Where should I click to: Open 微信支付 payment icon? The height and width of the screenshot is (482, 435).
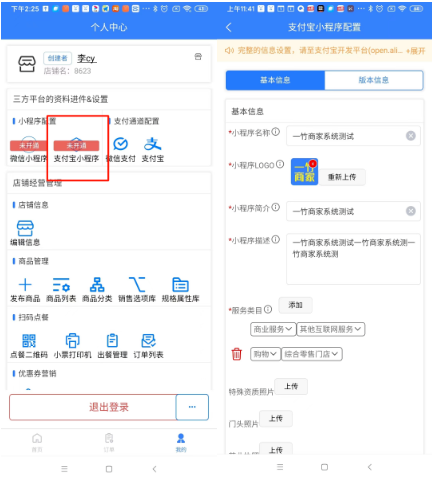[x=120, y=144]
